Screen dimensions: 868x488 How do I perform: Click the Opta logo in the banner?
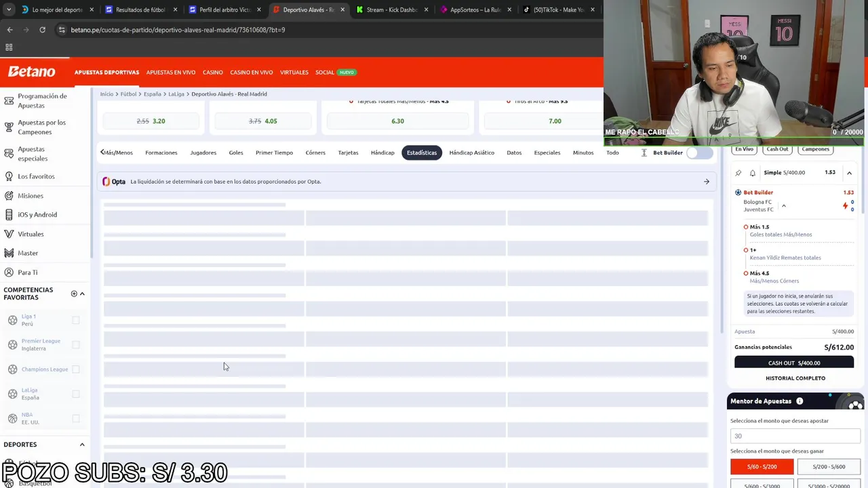point(114,182)
